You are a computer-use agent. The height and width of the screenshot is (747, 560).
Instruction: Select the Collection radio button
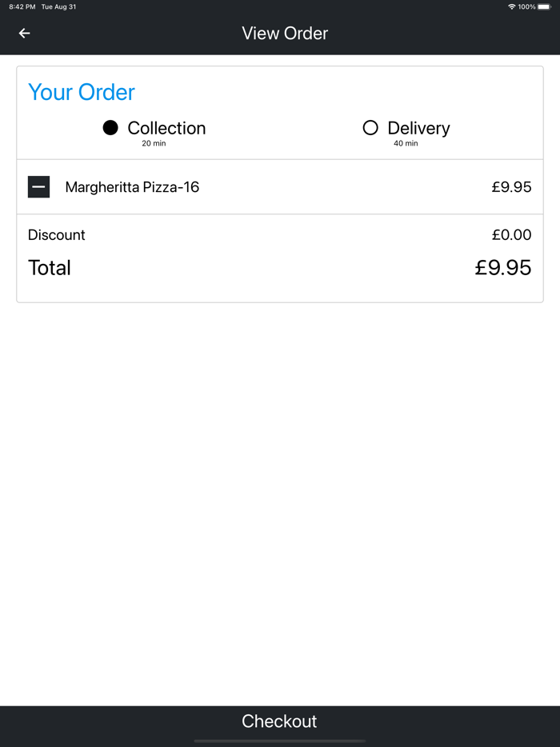pyautogui.click(x=110, y=128)
